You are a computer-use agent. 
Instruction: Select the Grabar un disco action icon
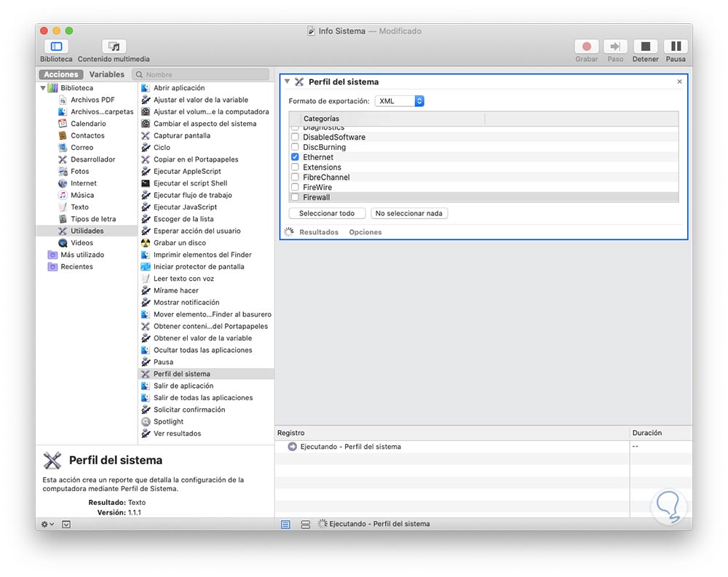point(146,243)
